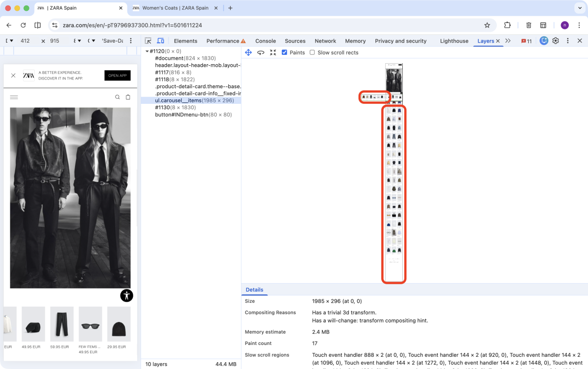Click the reset view icon in Layers panel
Viewport: 588px width, 369px height.
(x=273, y=52)
